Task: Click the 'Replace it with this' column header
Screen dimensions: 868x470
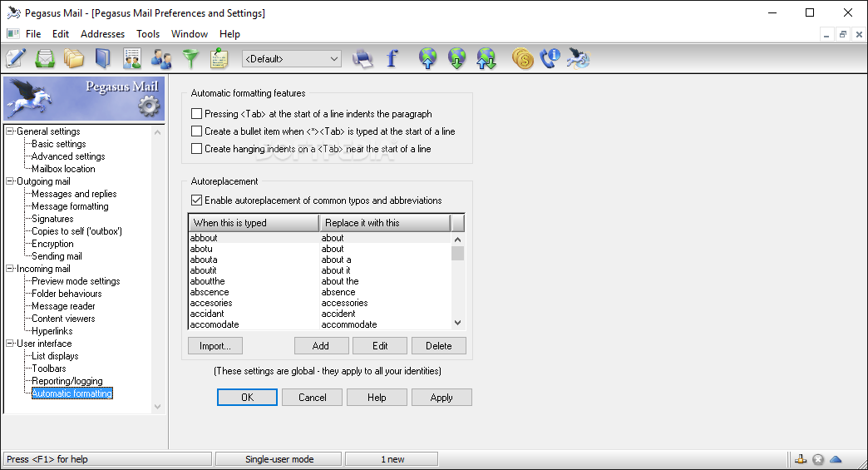Action: [385, 223]
